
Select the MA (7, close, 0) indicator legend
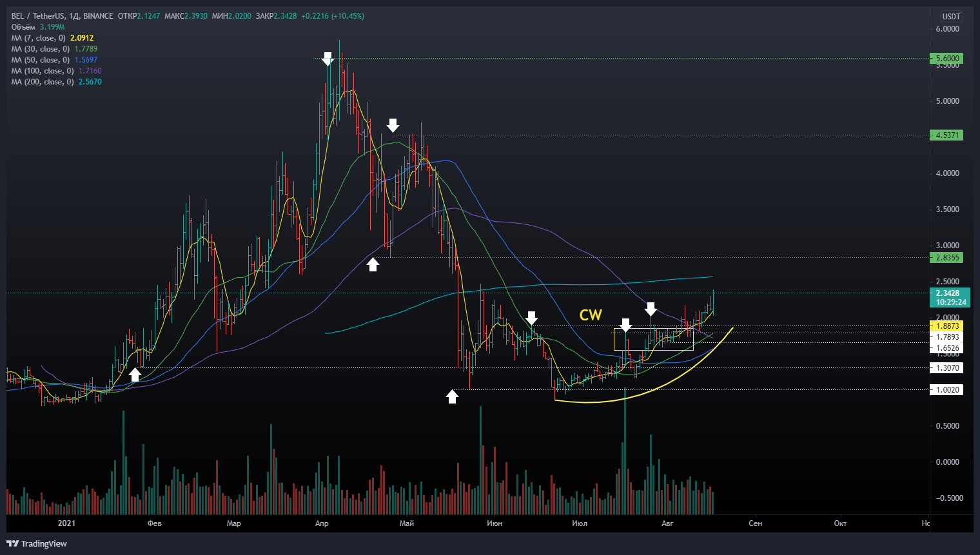point(52,38)
